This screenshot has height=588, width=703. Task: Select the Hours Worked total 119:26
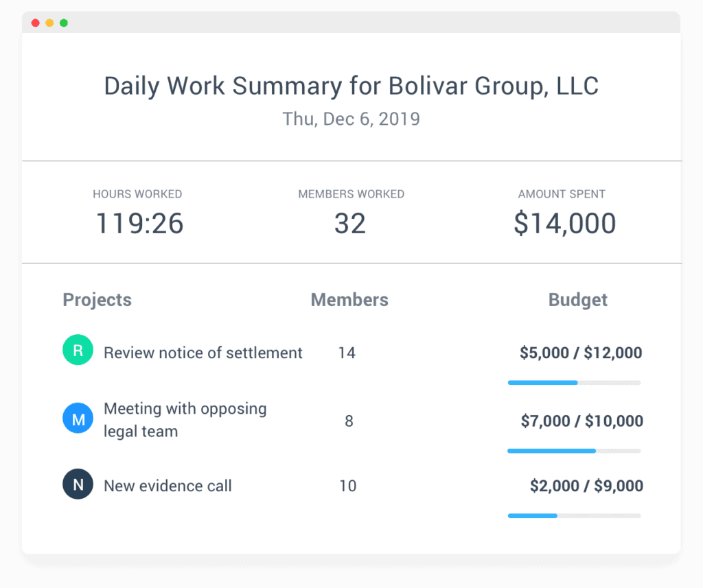138,223
